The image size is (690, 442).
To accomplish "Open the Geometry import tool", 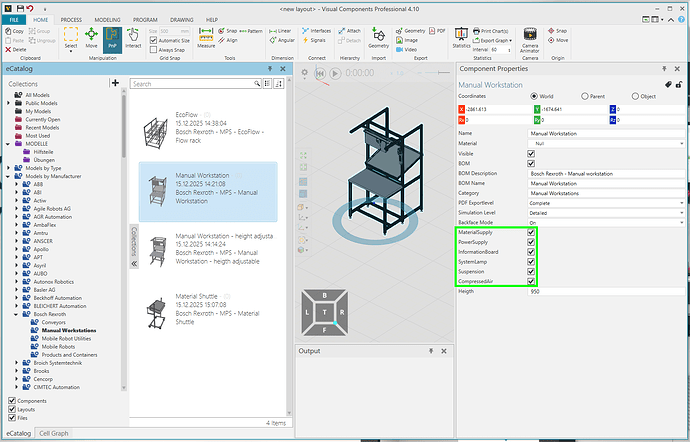I will coord(379,38).
